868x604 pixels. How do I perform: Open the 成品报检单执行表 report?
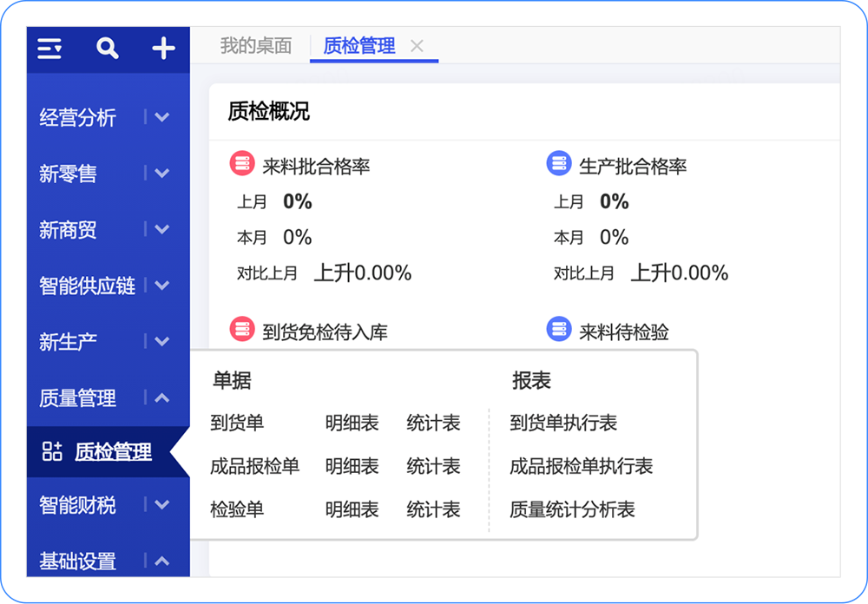[x=582, y=466]
